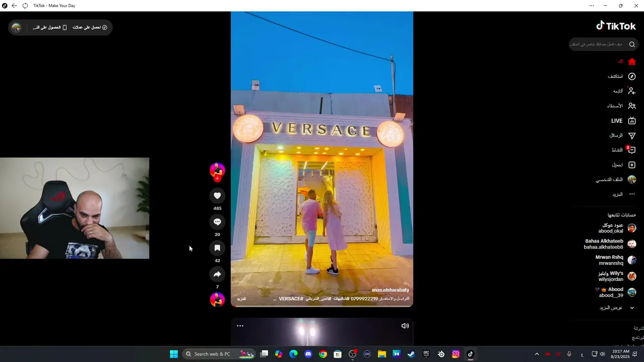Select the الأصدقاء Friends menu label
This screenshot has height=362, width=644.
(615, 106)
